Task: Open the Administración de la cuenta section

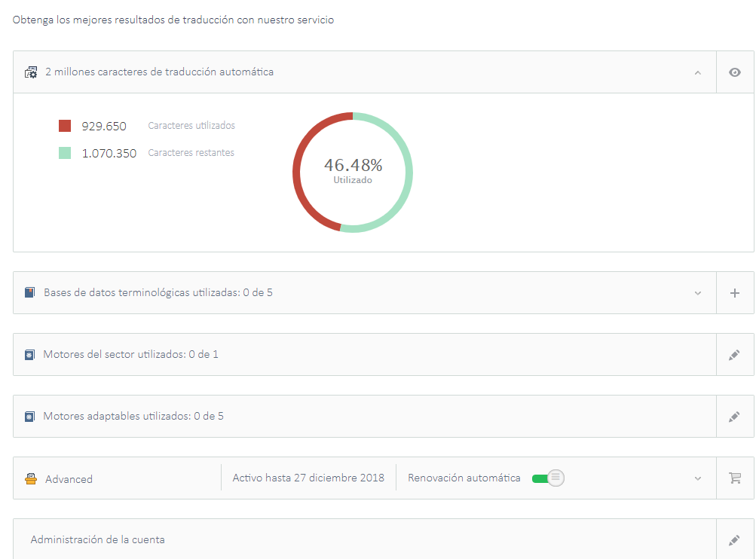Action: (x=98, y=540)
